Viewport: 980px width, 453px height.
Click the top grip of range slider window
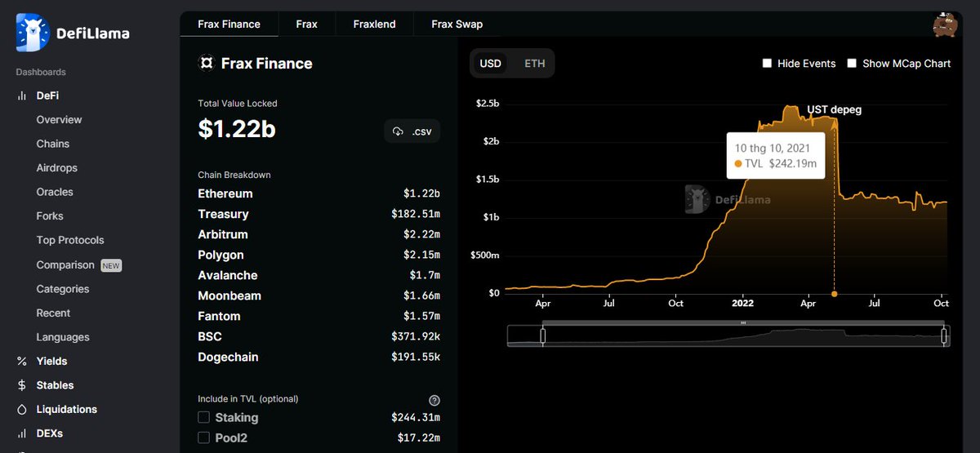coord(743,323)
